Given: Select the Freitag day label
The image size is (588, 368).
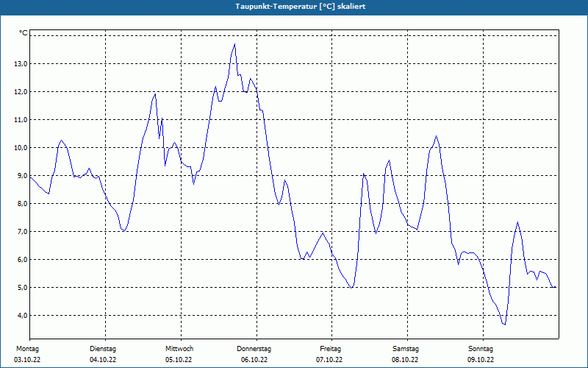Looking at the screenshot, I should point(330,349).
